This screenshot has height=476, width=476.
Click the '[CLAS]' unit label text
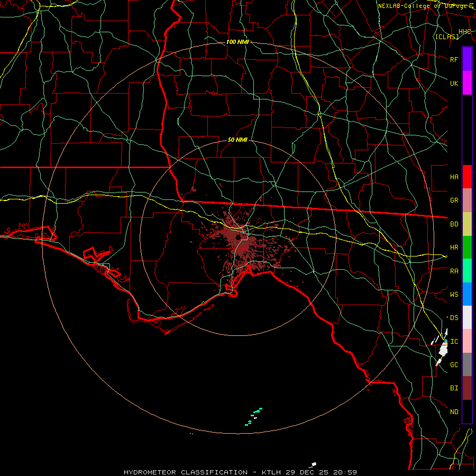[447, 37]
